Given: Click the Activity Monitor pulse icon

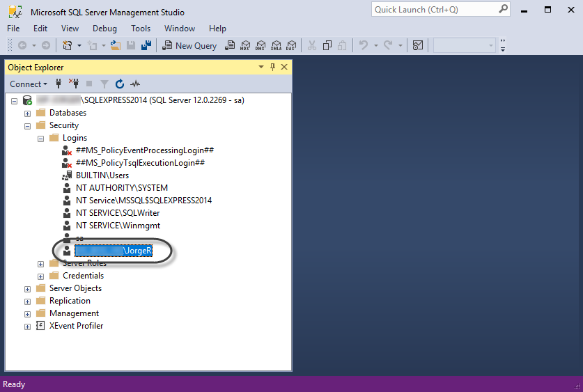Looking at the screenshot, I should tap(135, 84).
